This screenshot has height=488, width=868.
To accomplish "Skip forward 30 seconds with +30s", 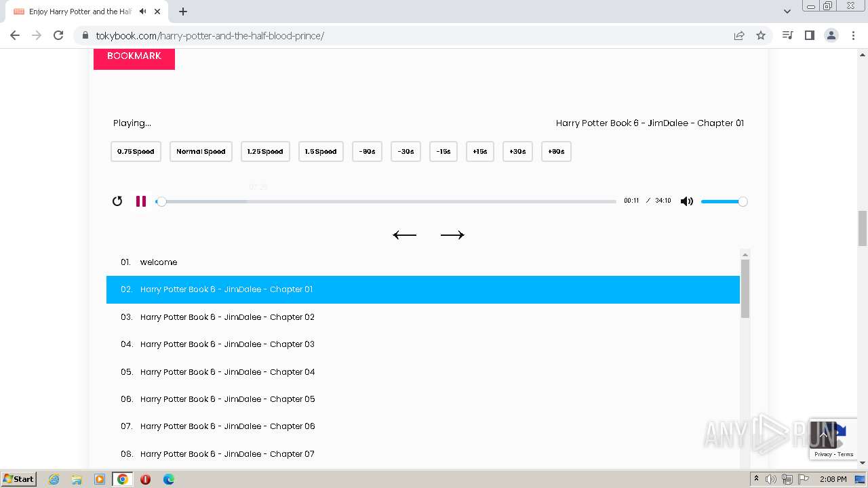I will 517,152.
